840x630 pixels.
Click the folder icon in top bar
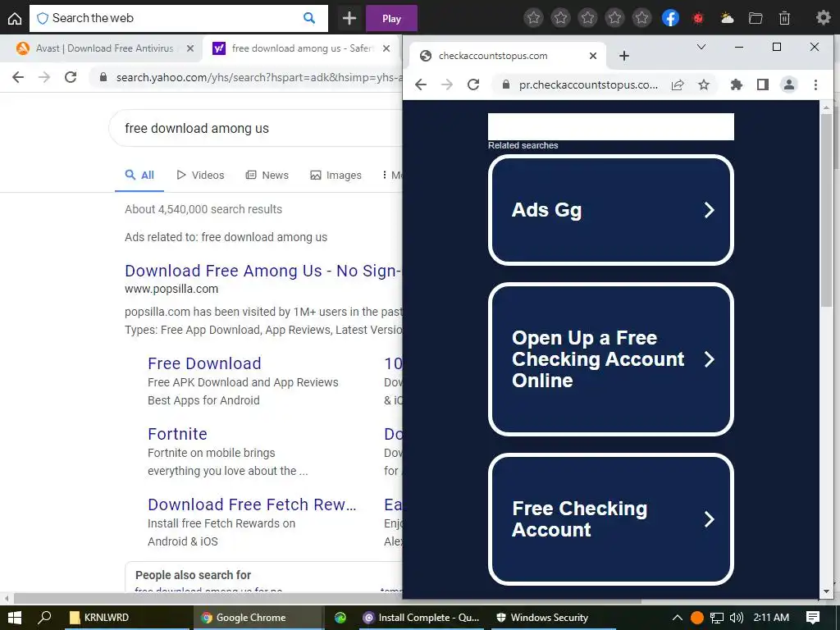[x=756, y=18]
